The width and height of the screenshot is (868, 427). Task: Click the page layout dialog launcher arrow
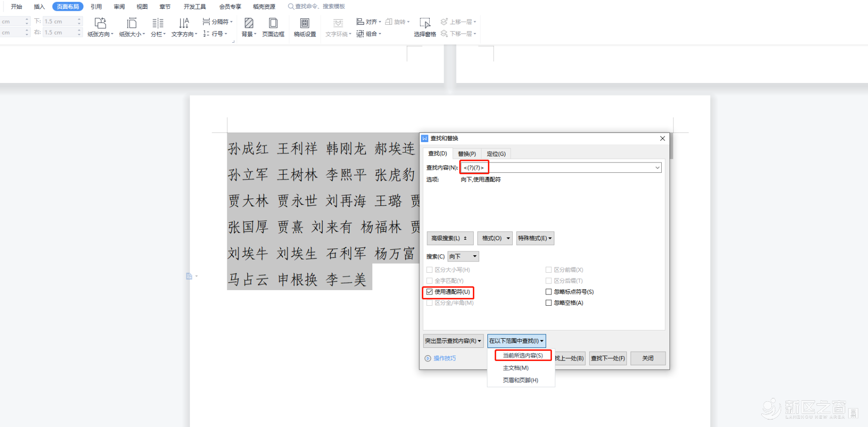pyautogui.click(x=233, y=42)
